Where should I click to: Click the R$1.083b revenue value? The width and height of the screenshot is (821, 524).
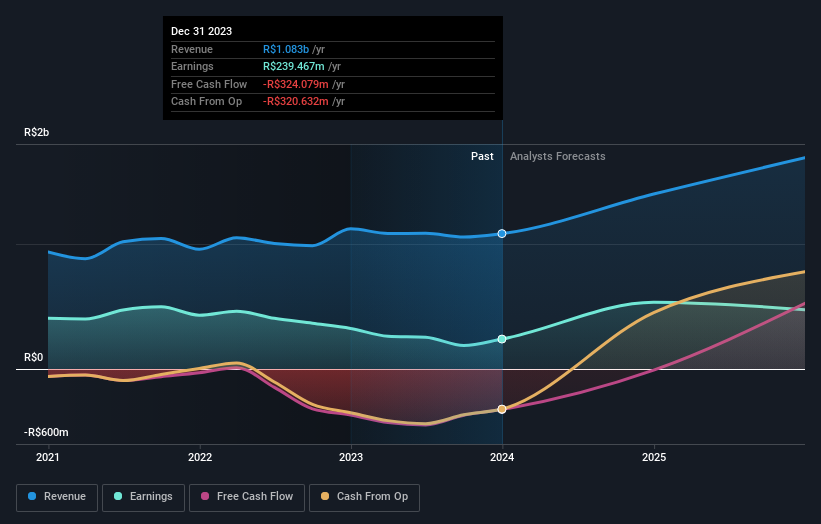pos(286,49)
